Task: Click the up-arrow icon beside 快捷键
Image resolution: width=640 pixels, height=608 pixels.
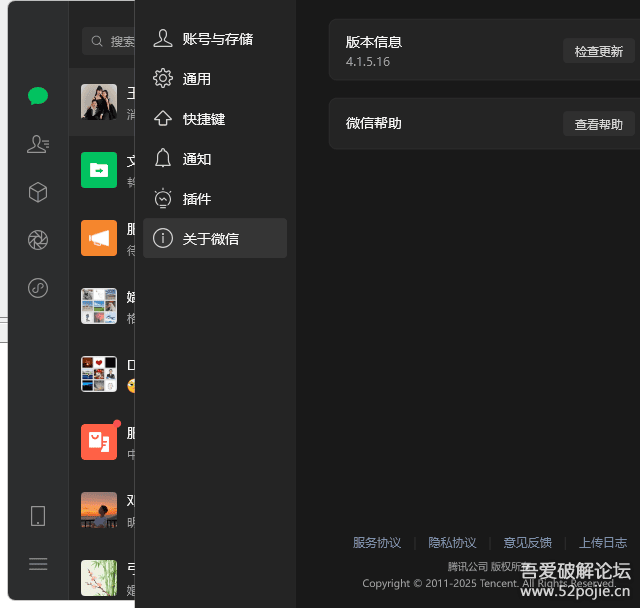Action: (163, 118)
